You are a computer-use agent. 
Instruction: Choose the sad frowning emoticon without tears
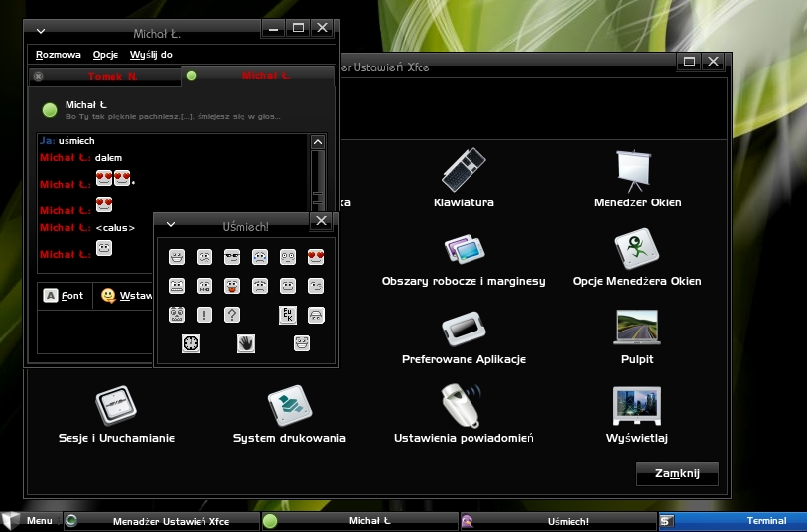260,286
